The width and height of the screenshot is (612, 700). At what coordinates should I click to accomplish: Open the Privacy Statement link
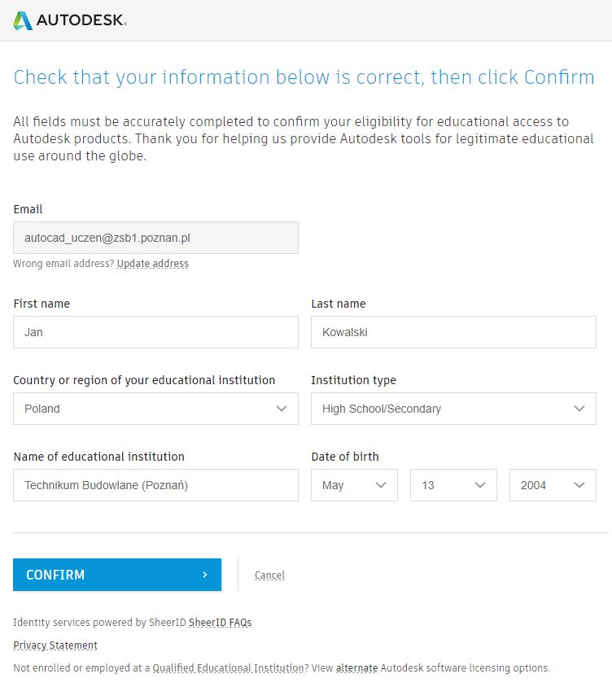[55, 645]
